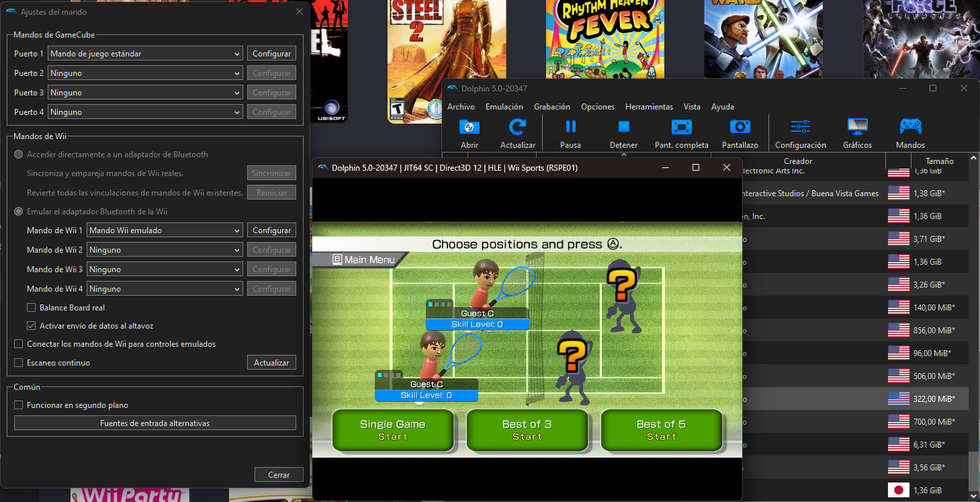980x502 pixels.
Task: Expand the Mando de Wii 3 dropdown
Action: click(x=165, y=269)
